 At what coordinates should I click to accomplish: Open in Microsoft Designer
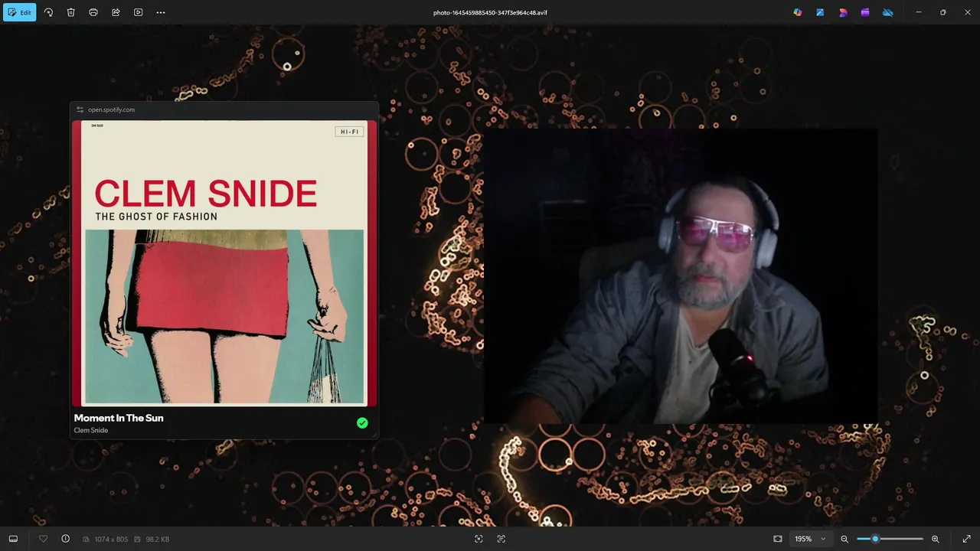click(843, 12)
